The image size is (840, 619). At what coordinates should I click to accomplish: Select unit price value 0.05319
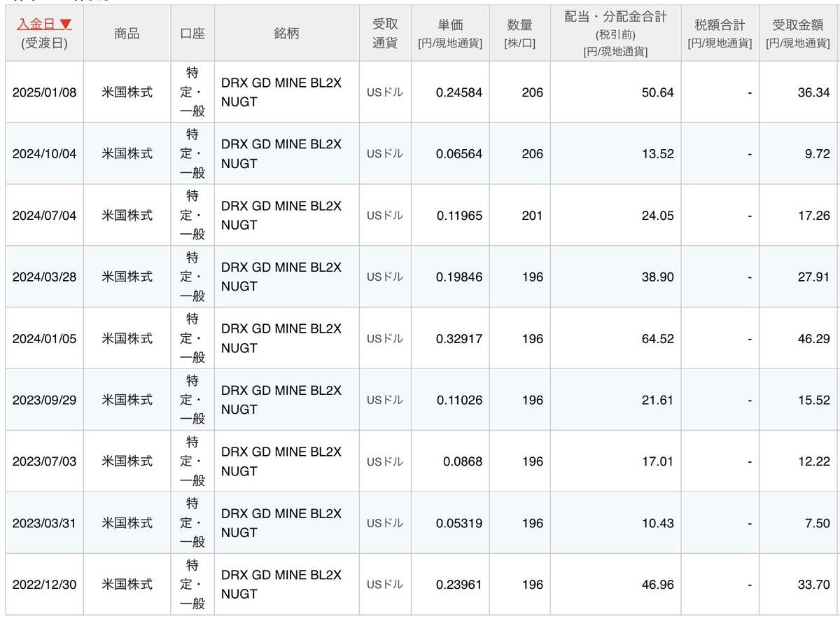click(x=459, y=524)
